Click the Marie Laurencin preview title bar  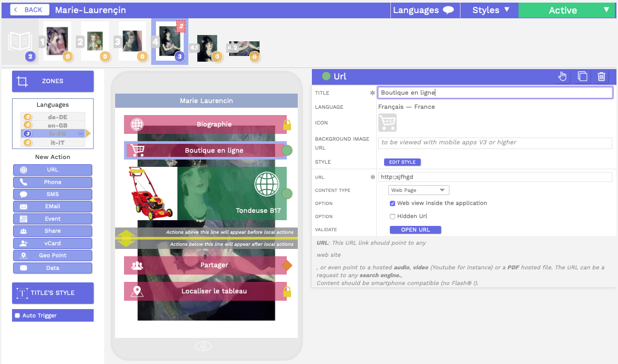206,101
